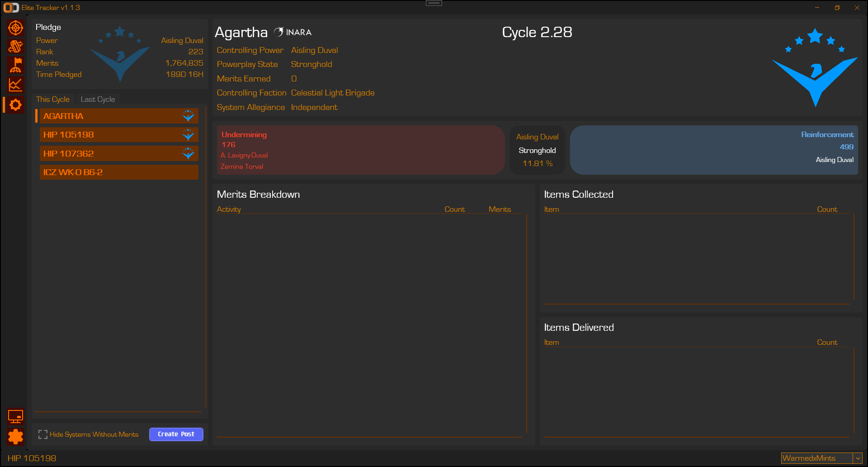The image size is (868, 467).
Task: Click the faded power emblem in the Pledge panel
Action: 120,54
